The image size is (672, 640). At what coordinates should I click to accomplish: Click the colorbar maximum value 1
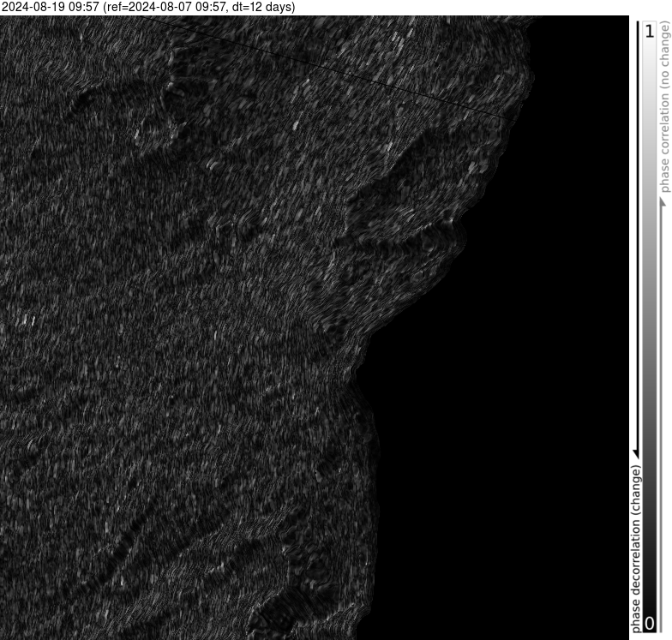650,31
